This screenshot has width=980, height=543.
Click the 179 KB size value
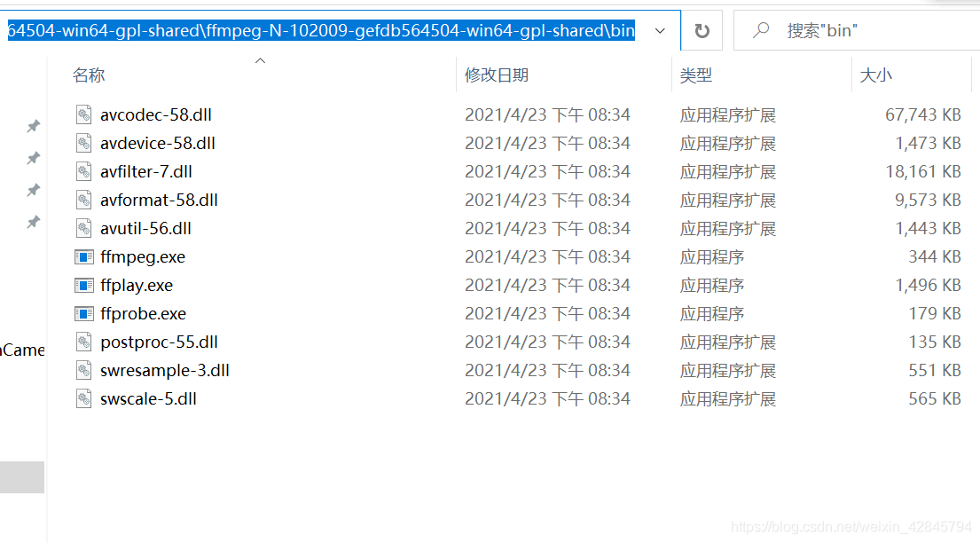(x=935, y=314)
